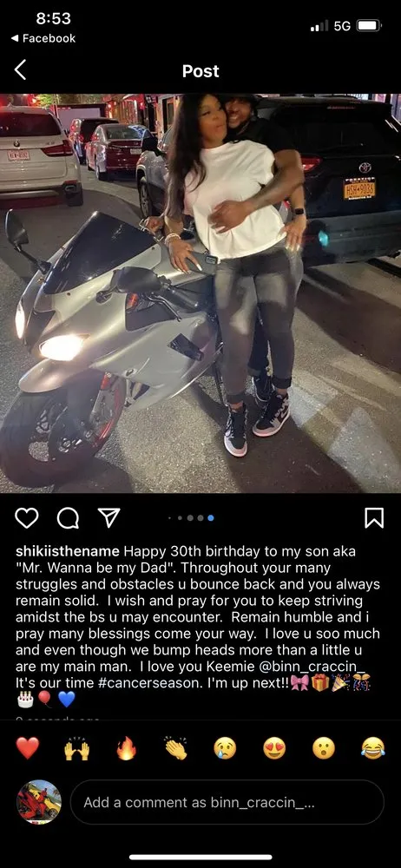Screen dimensions: 401x868
Task: Open shikiisthename profile from caption
Action: click(x=68, y=551)
